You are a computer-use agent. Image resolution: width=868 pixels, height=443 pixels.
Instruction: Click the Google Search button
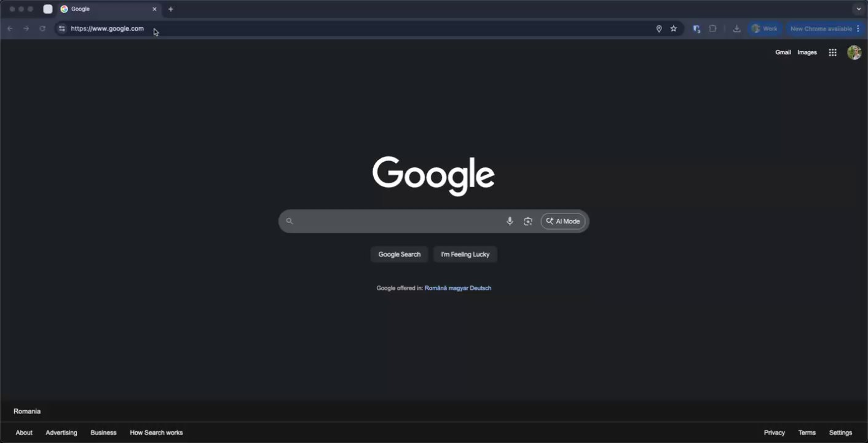pyautogui.click(x=400, y=254)
